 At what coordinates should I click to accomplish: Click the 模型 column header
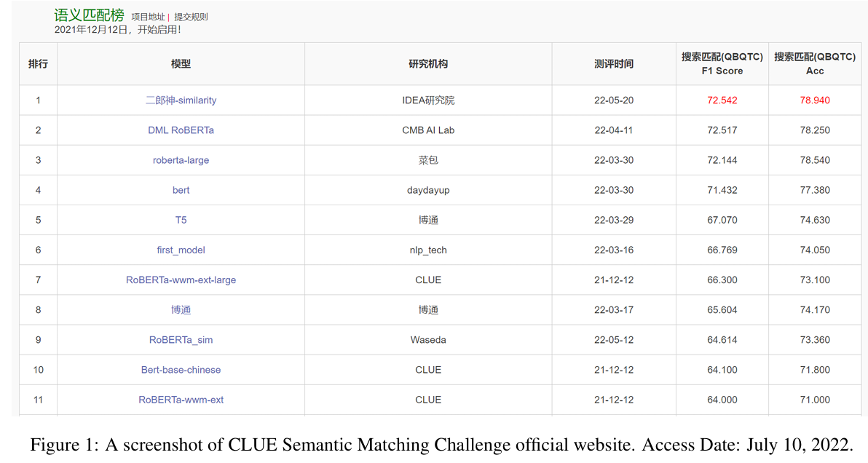tap(181, 63)
